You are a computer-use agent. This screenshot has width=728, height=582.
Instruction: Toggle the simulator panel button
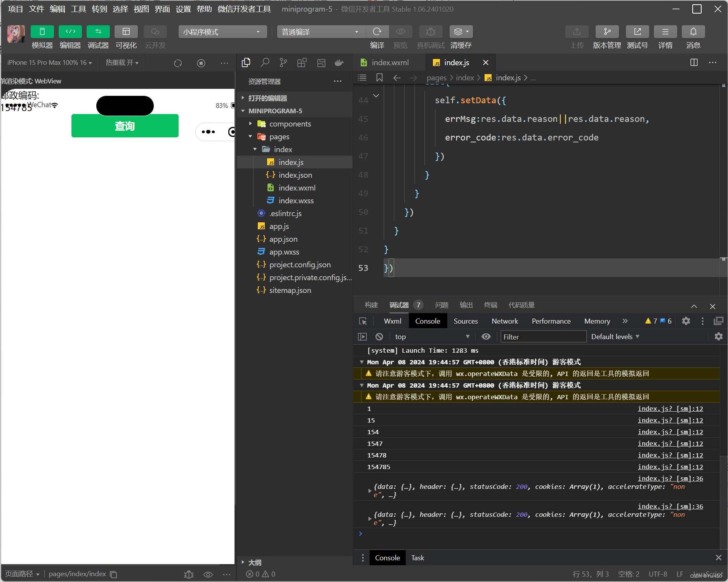tap(42, 31)
